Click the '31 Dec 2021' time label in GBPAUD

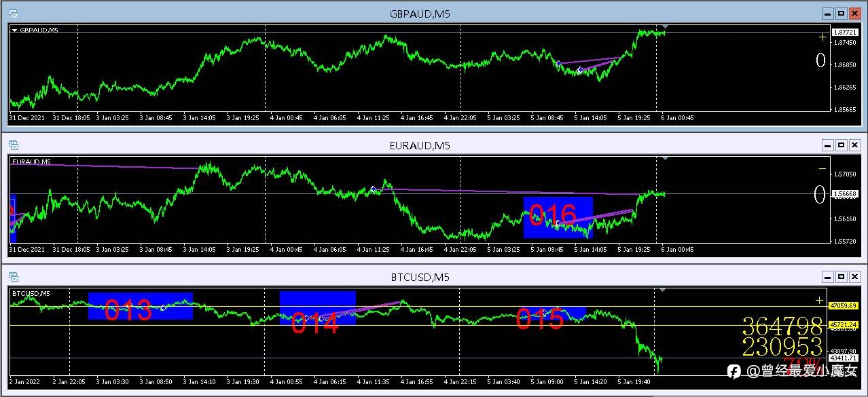coord(27,118)
